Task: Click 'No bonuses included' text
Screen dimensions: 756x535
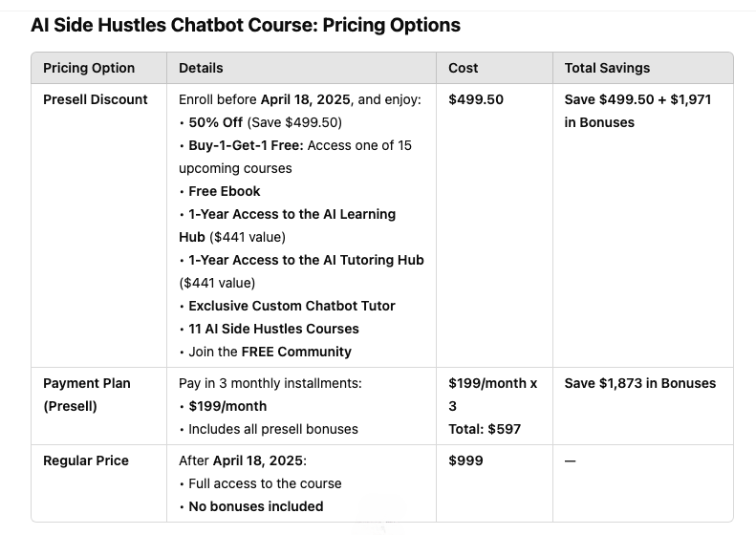Action: pos(255,506)
